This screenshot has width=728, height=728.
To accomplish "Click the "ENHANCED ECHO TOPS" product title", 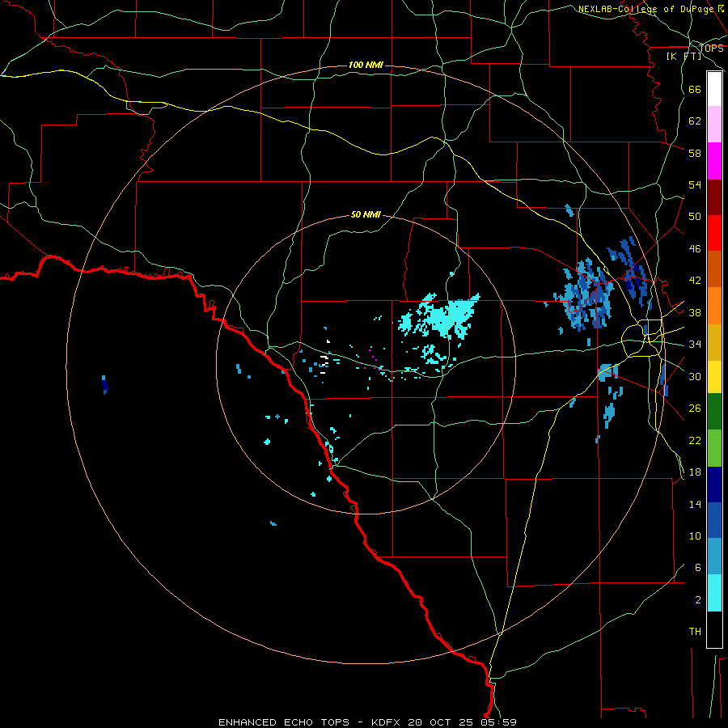I will tap(284, 722).
